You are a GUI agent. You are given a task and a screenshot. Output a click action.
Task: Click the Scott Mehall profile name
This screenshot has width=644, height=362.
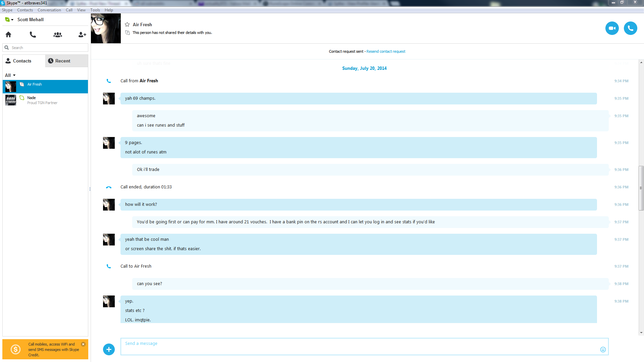coord(31,19)
